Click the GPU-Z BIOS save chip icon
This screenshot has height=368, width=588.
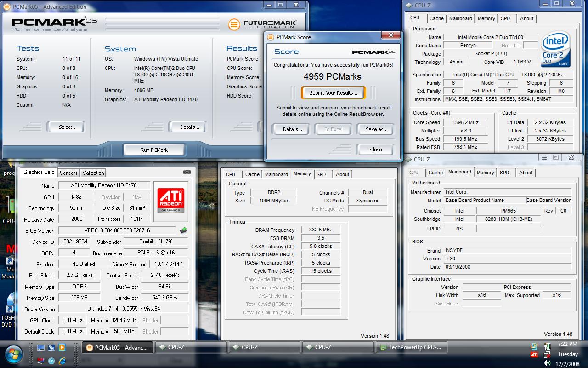point(183,230)
